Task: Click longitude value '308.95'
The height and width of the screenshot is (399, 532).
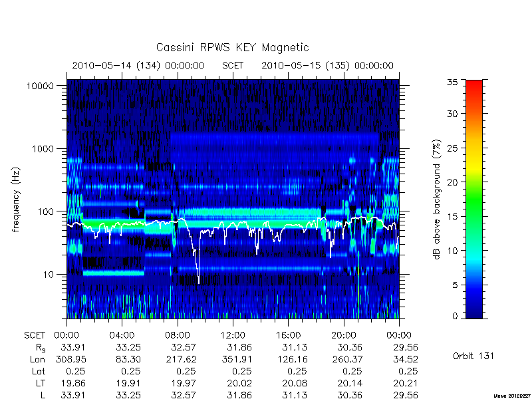Action: click(71, 359)
